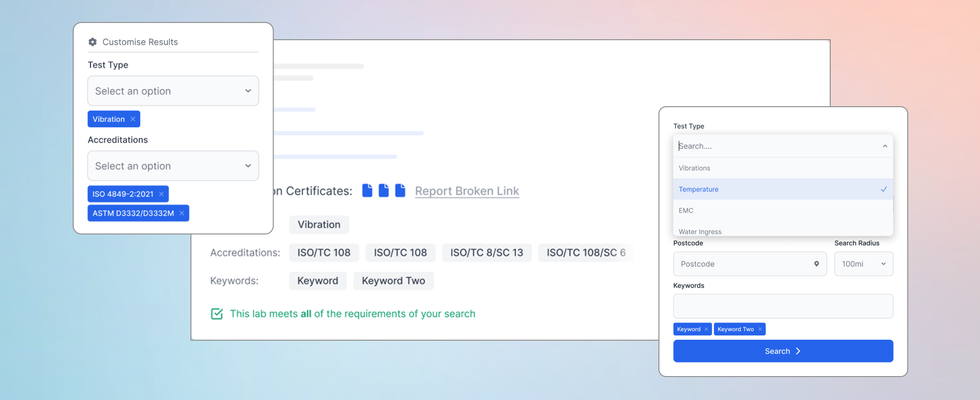Delete the Keyword tag in search panel
Image resolution: width=980 pixels, height=400 pixels.
tap(706, 329)
